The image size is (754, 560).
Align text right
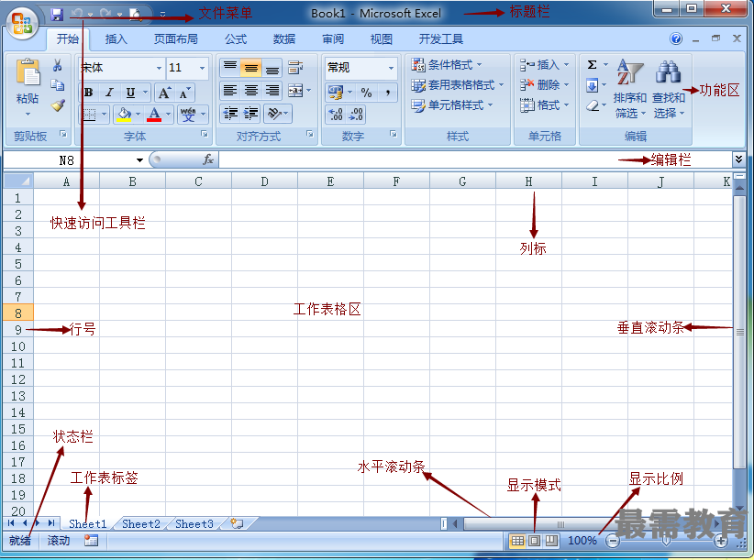[x=272, y=91]
